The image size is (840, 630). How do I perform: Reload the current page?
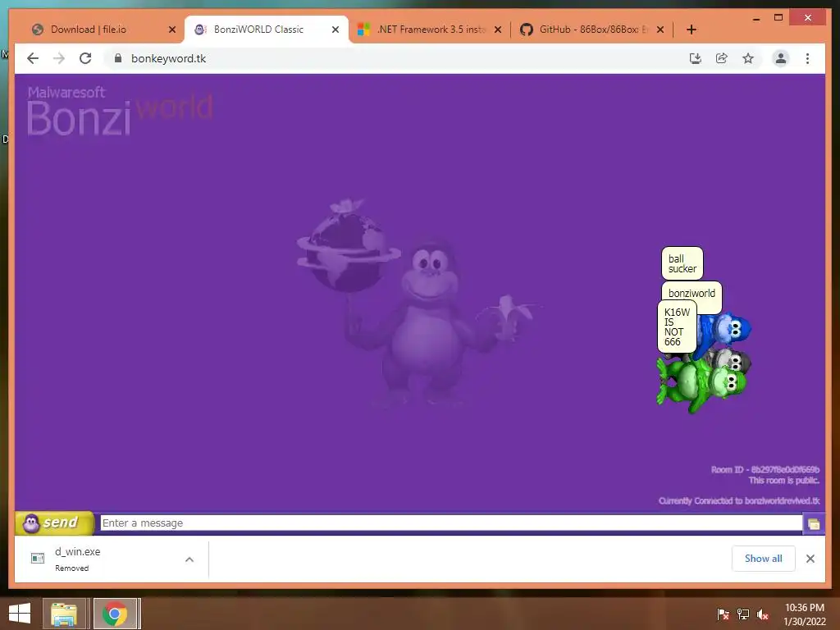click(85, 58)
